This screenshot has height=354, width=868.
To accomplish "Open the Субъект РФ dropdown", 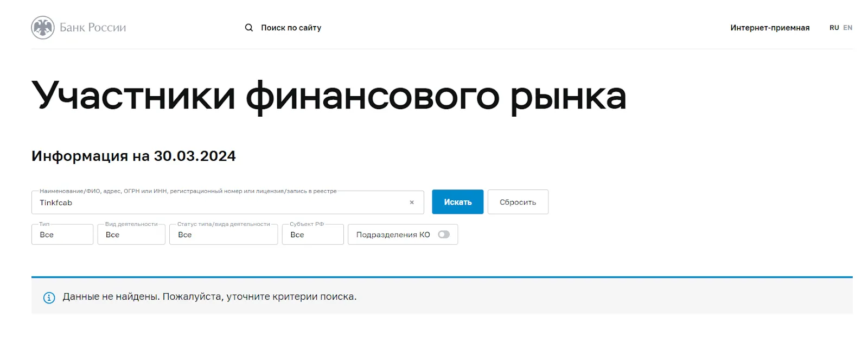I will (313, 235).
